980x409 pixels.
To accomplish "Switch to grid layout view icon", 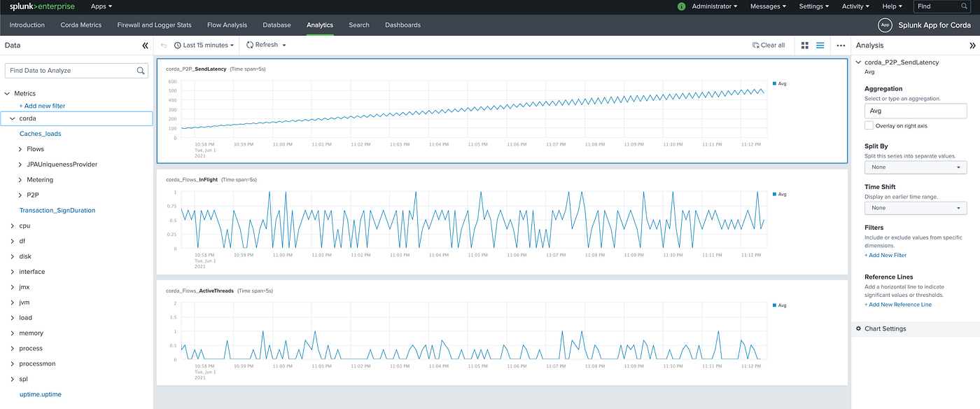I will (x=805, y=45).
